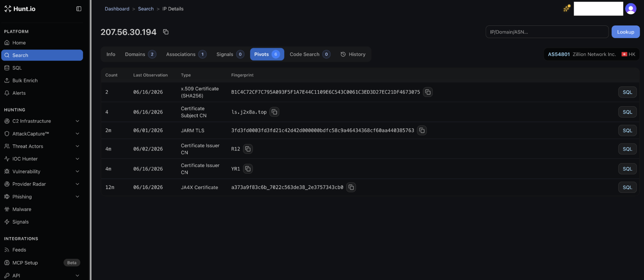
Task: Switch to the IP Signals tab
Action: [x=230, y=54]
